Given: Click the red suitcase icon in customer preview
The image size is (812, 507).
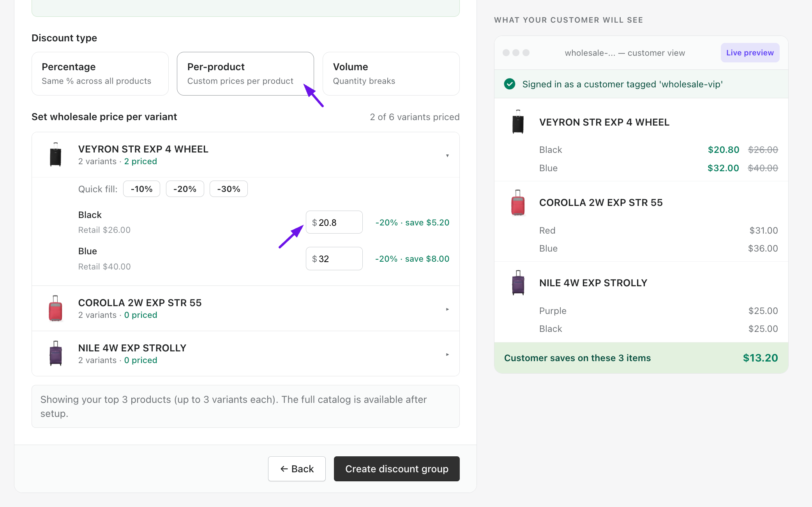Looking at the screenshot, I should point(518,203).
